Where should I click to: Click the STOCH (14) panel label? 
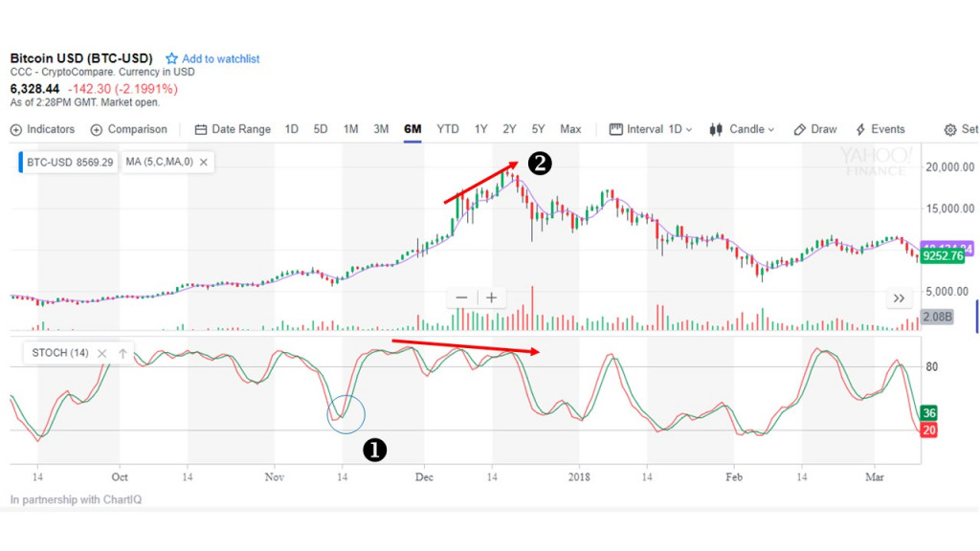[x=60, y=353]
